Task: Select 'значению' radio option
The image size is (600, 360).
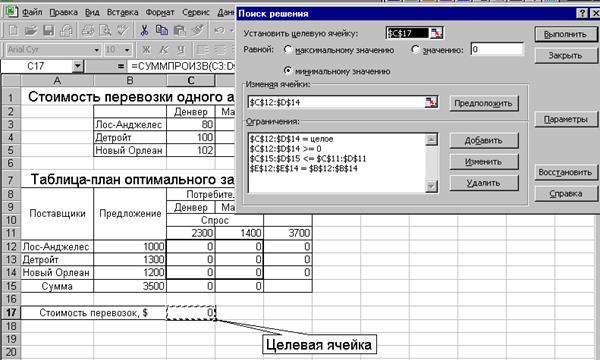Action: coord(415,50)
